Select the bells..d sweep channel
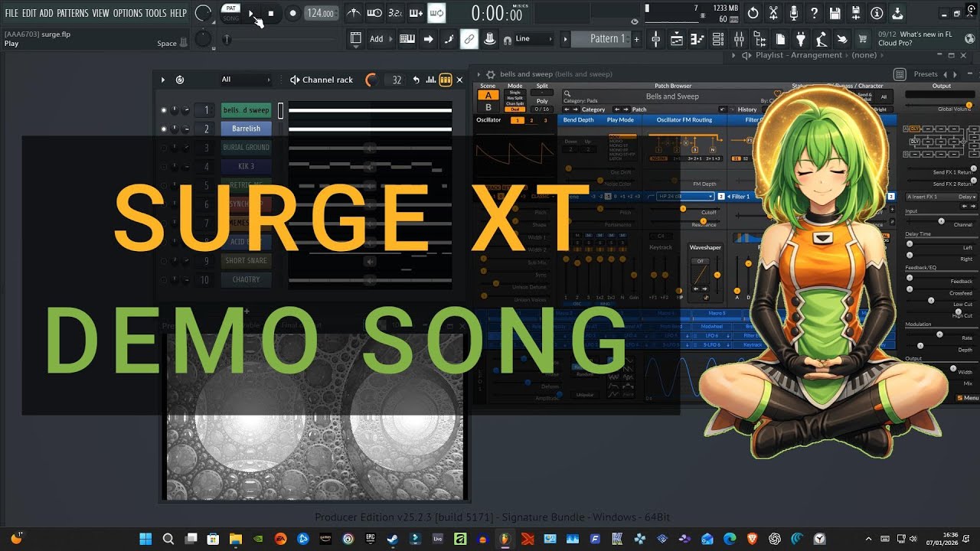 pos(246,110)
